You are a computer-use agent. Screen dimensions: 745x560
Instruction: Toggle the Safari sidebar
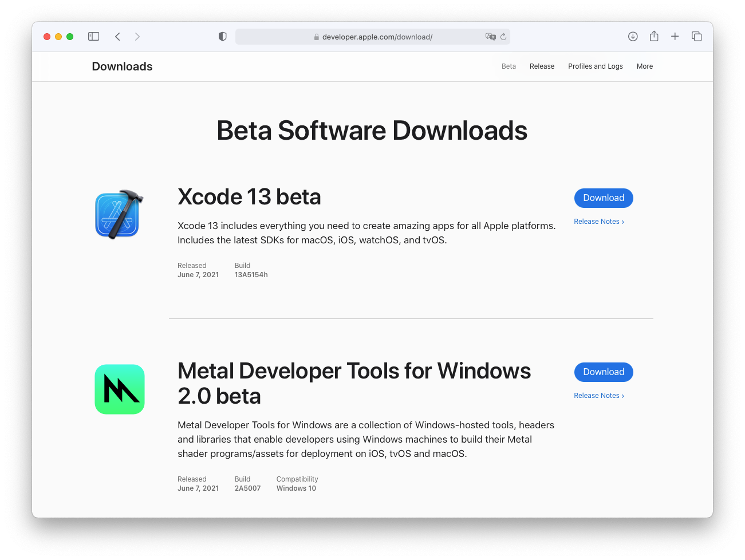[x=94, y=37]
